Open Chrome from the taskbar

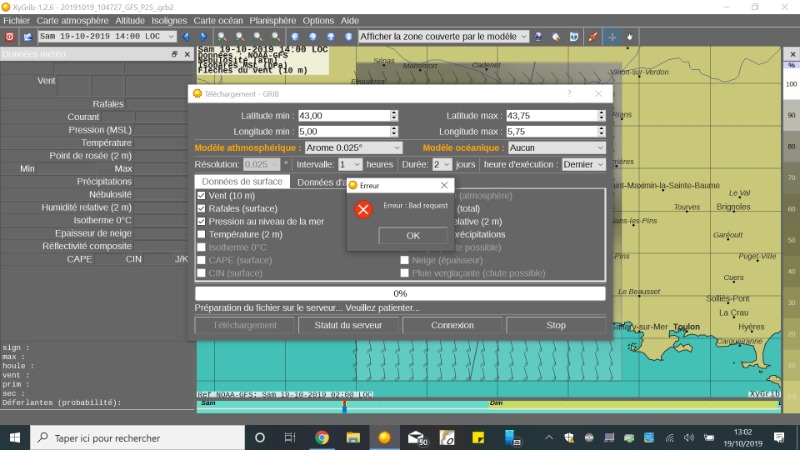(321, 437)
